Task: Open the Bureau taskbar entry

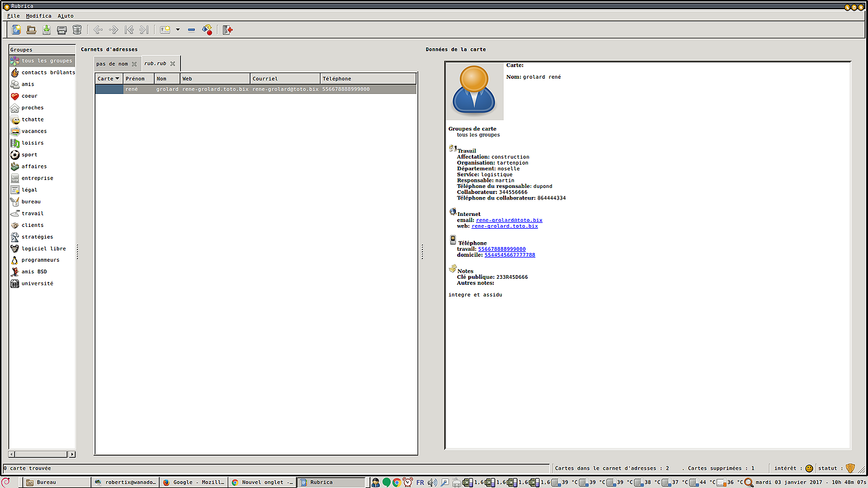Action: tap(56, 483)
